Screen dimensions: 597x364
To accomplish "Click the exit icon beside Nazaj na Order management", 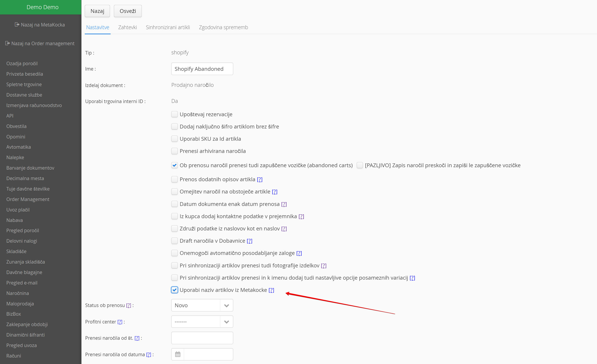I will tap(8, 43).
